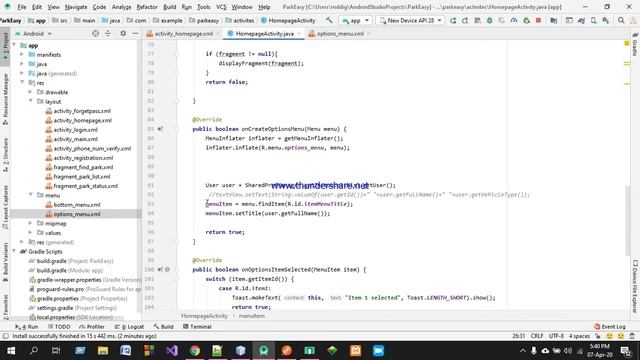Image resolution: width=640 pixels, height=360 pixels.
Task: Click the Make Project hammer icon
Action: (329, 20)
